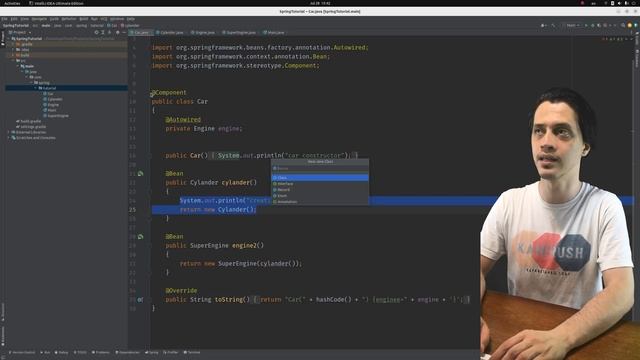
Task: Expand the build folder in project tree
Action: point(13,55)
